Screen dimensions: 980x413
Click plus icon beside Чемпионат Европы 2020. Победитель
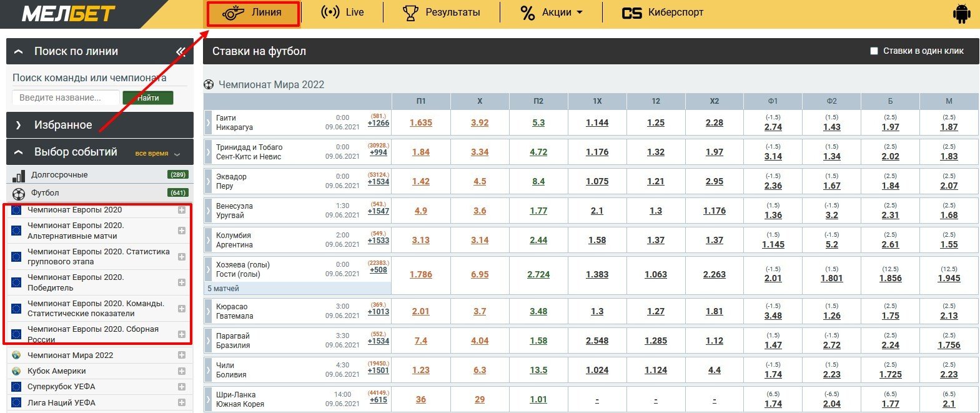pyautogui.click(x=182, y=282)
